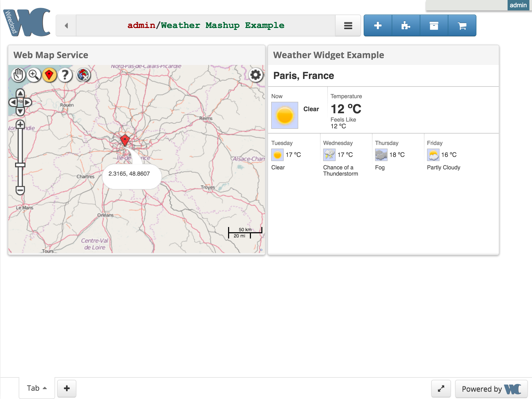The width and height of the screenshot is (532, 399).
Task: Click the add widget plus button
Action: [377, 26]
